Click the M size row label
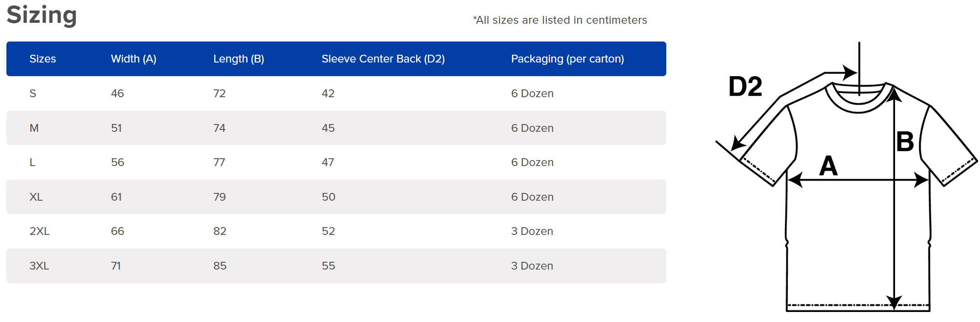The width and height of the screenshot is (980, 322). [34, 128]
